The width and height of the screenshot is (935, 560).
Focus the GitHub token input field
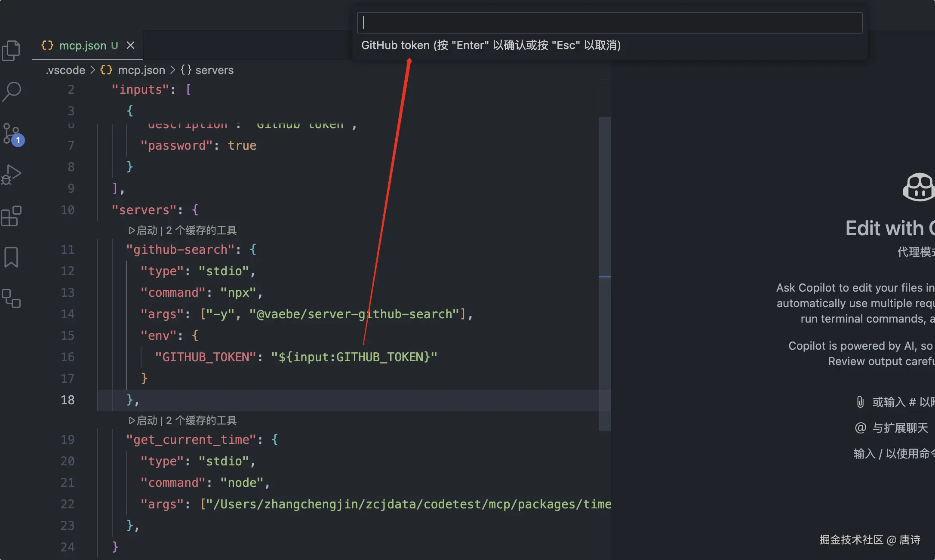pyautogui.click(x=609, y=23)
